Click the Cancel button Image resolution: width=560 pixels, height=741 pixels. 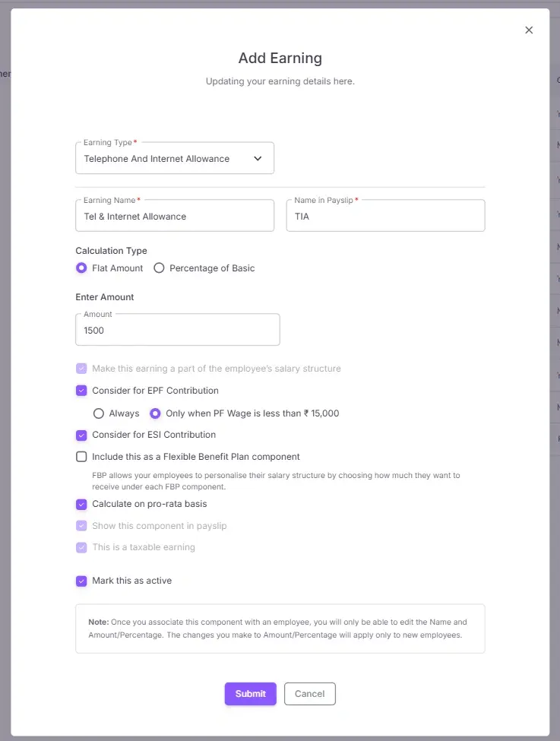309,693
